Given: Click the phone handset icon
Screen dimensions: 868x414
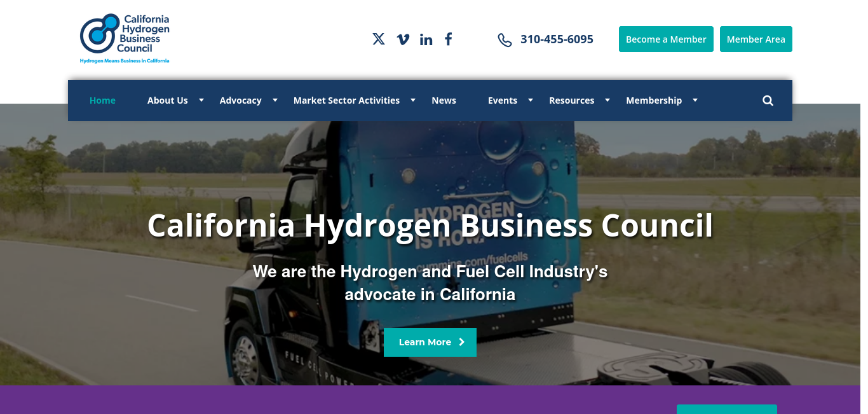Looking at the screenshot, I should click(505, 39).
